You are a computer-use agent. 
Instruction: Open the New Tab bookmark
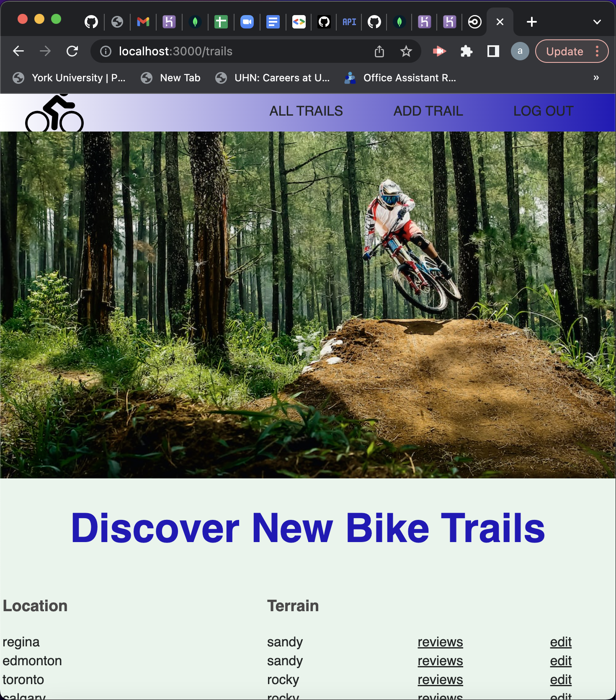[x=171, y=78]
